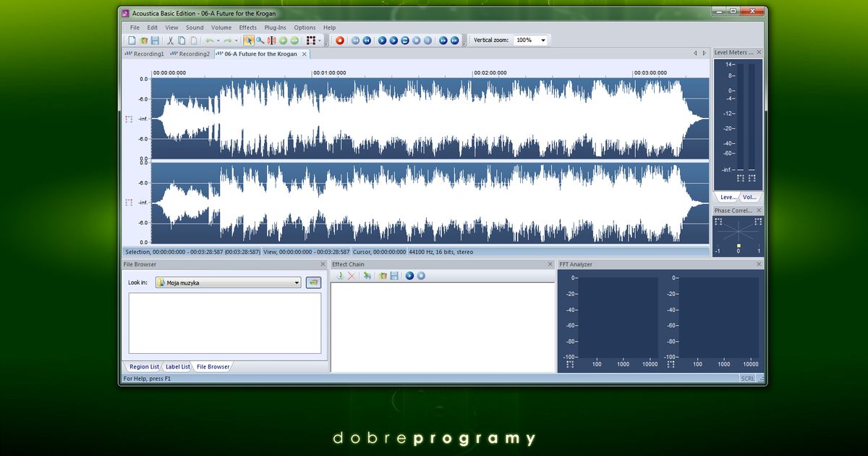Viewport: 868px width, 456px height.
Task: Close the 06-A Future for the Krogan tab
Action: [x=305, y=54]
